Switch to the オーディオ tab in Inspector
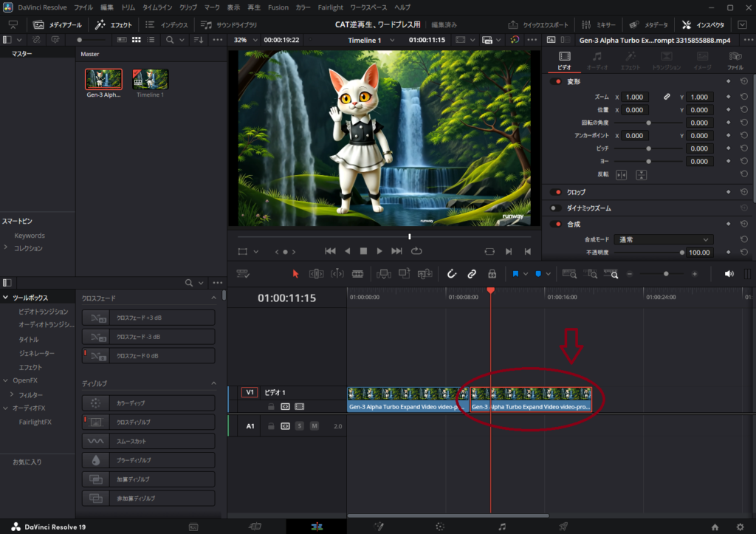The height and width of the screenshot is (534, 756). (x=597, y=61)
